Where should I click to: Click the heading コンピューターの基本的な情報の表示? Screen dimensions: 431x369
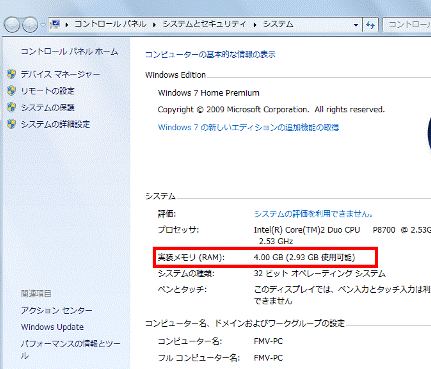point(210,55)
